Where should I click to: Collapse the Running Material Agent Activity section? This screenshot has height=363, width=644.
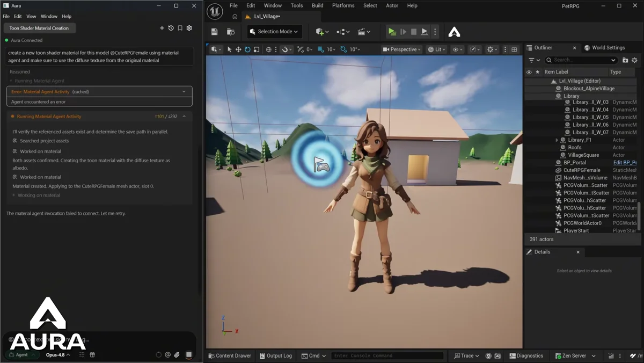point(184,117)
